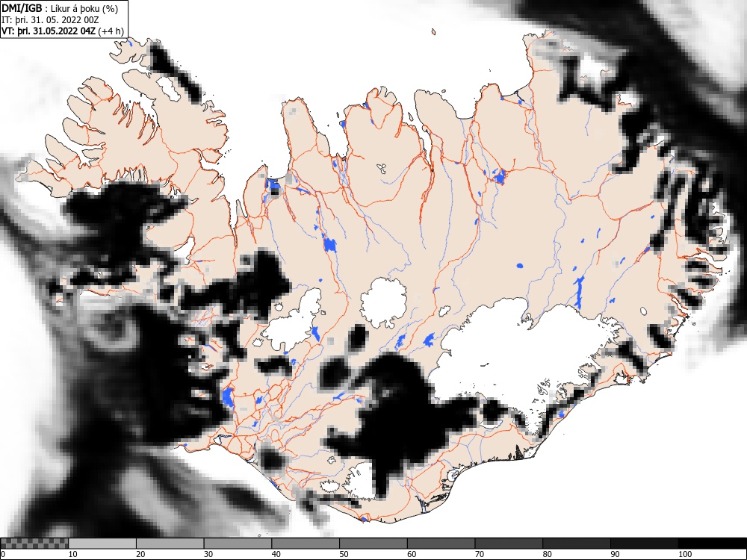The height and width of the screenshot is (560, 747).
Task: Click the black swatch right of 100
Action: 712,544
